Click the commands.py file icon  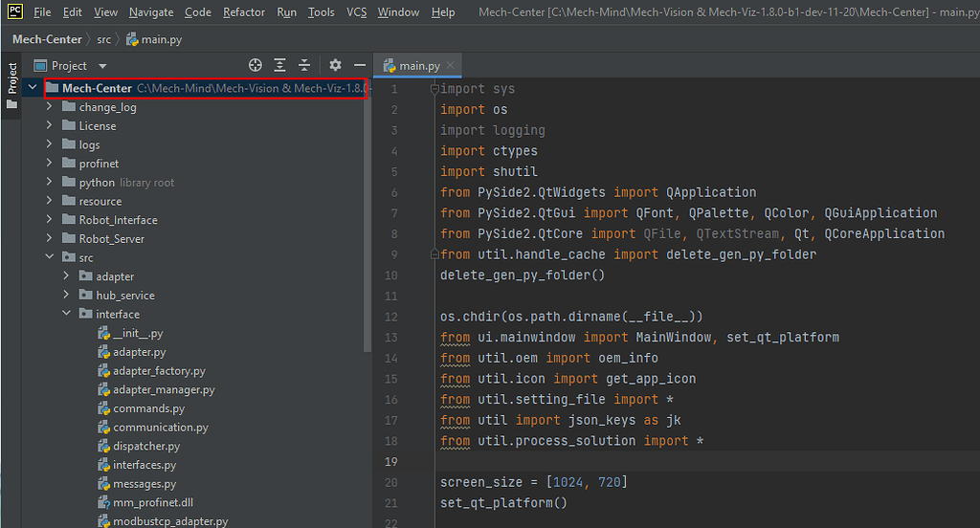(103, 408)
